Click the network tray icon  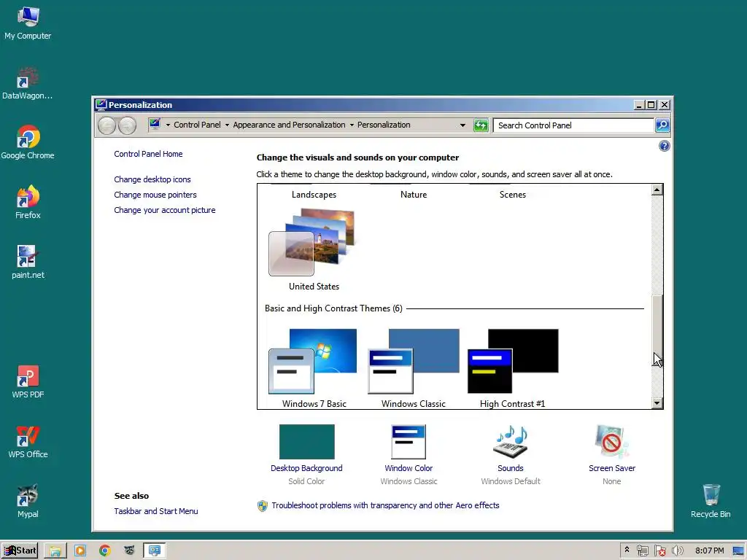[x=642, y=551]
